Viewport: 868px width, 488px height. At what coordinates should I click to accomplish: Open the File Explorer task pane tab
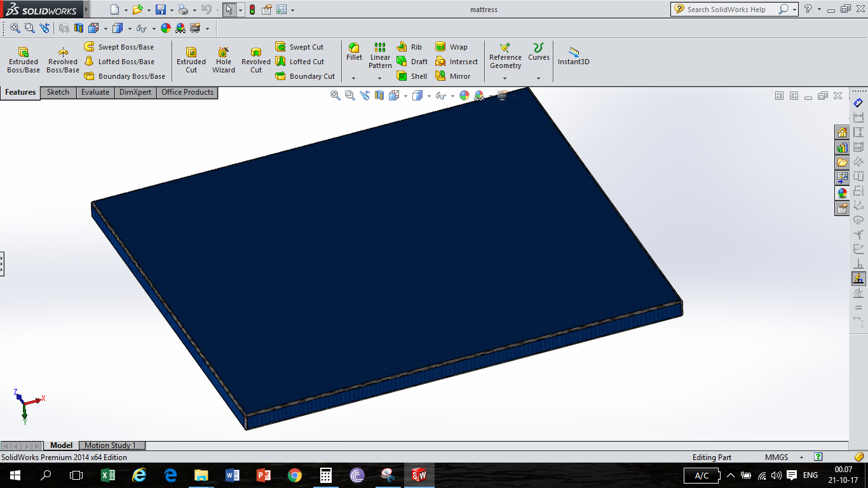(x=842, y=163)
